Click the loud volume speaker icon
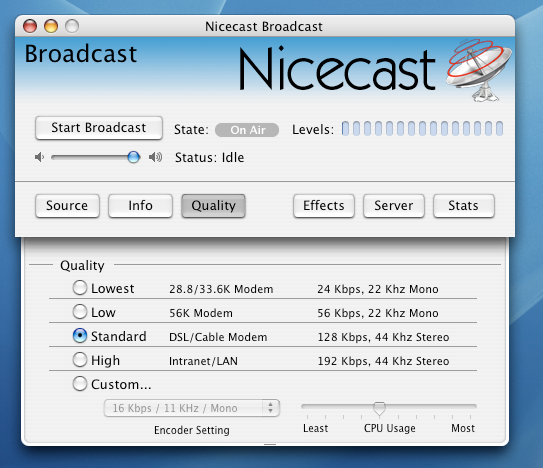Image resolution: width=543 pixels, height=468 pixels. (x=155, y=157)
